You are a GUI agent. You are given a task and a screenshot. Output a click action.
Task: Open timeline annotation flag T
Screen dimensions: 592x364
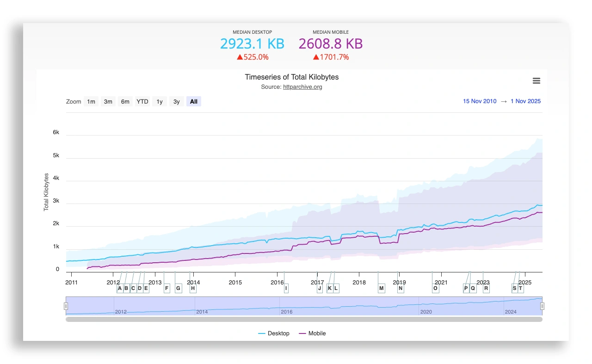pos(521,289)
